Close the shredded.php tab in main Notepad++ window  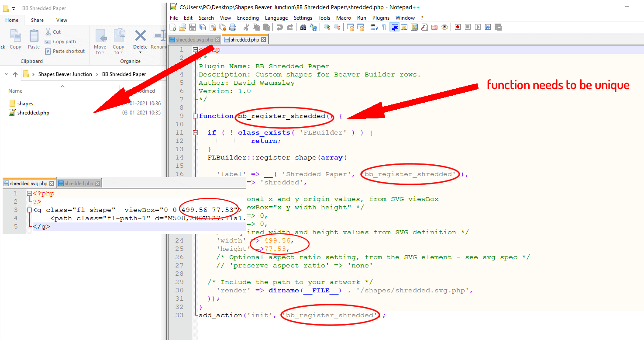tap(264, 40)
